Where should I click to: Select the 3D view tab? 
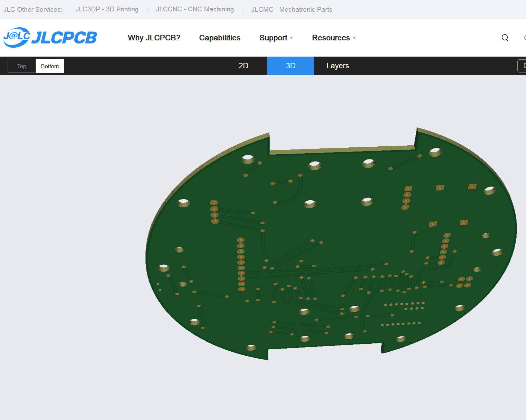291,66
